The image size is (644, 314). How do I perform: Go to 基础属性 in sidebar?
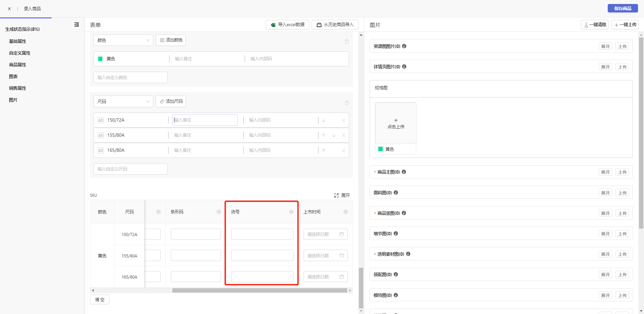pyautogui.click(x=17, y=41)
